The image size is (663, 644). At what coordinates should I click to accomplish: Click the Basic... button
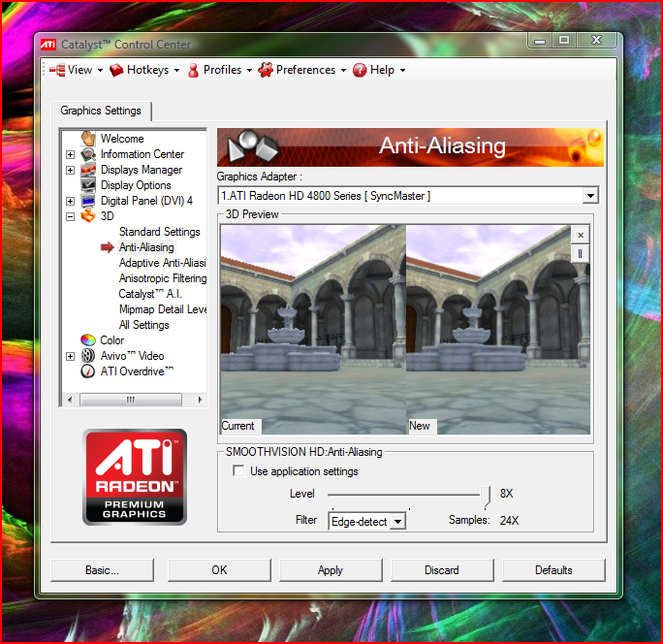102,570
